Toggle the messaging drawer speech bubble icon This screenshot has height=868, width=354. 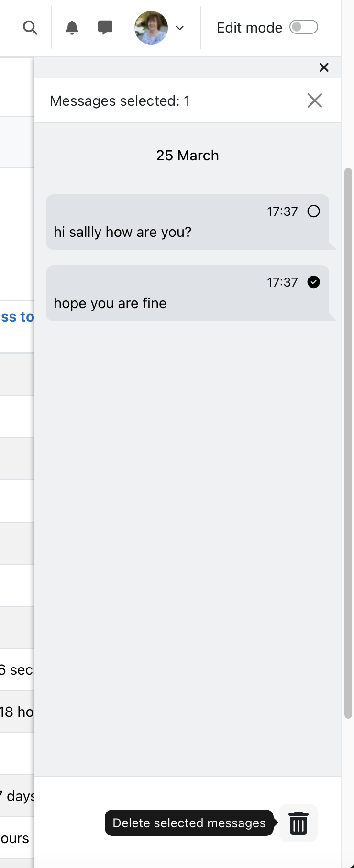[x=105, y=27]
